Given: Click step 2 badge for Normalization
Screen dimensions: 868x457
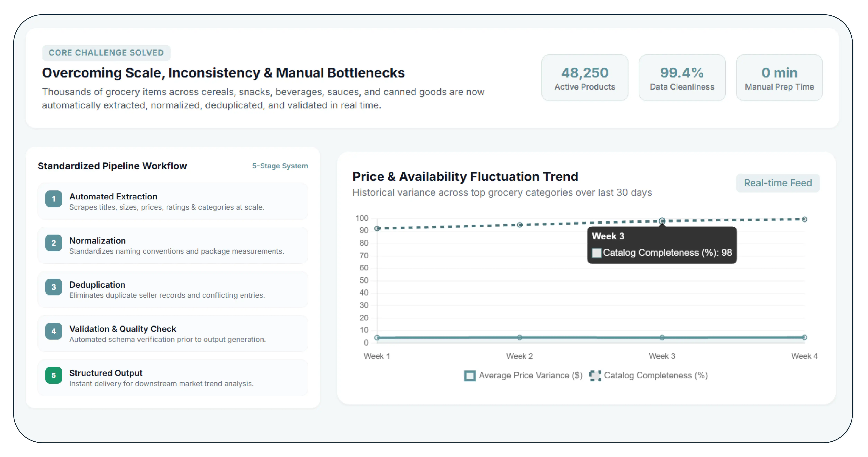Looking at the screenshot, I should 54,243.
